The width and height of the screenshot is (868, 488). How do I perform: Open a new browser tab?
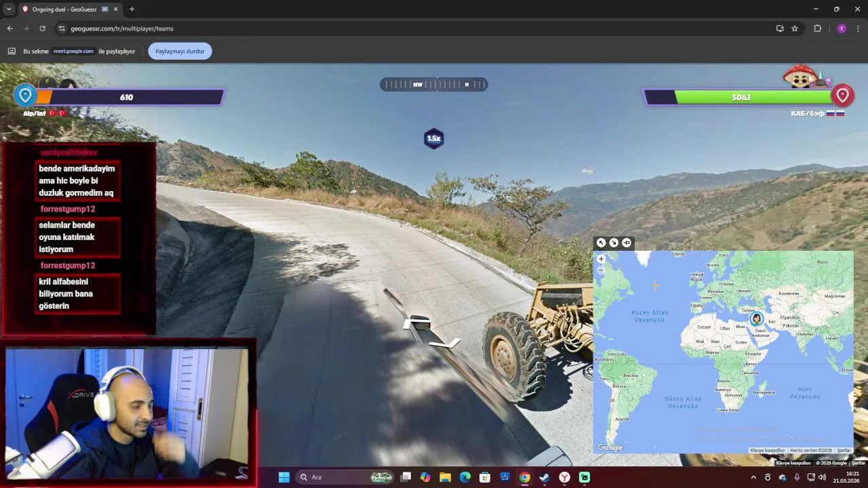click(x=132, y=9)
